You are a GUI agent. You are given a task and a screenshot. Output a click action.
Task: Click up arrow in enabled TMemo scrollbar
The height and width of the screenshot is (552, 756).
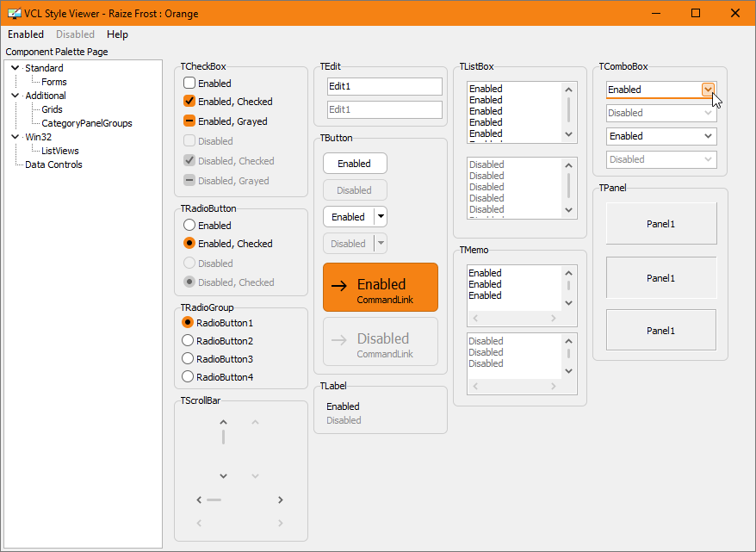click(568, 273)
